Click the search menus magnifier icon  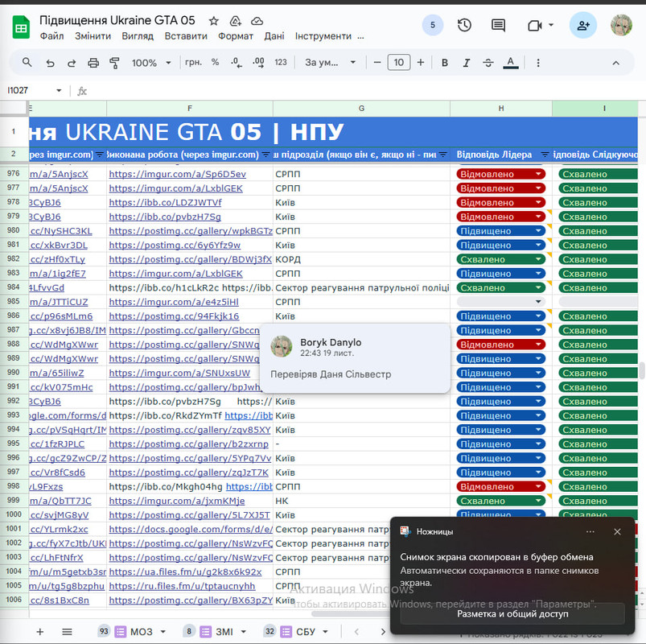(27, 63)
